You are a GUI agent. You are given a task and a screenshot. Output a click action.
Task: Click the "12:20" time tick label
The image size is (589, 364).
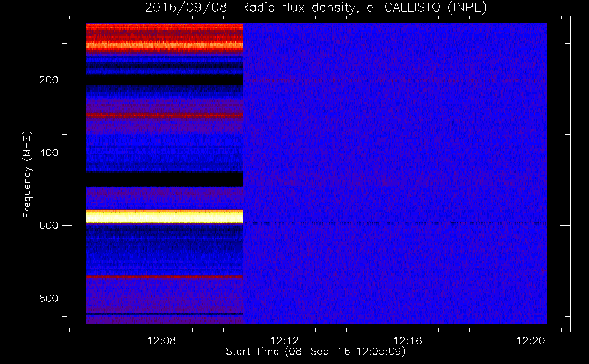point(531,341)
